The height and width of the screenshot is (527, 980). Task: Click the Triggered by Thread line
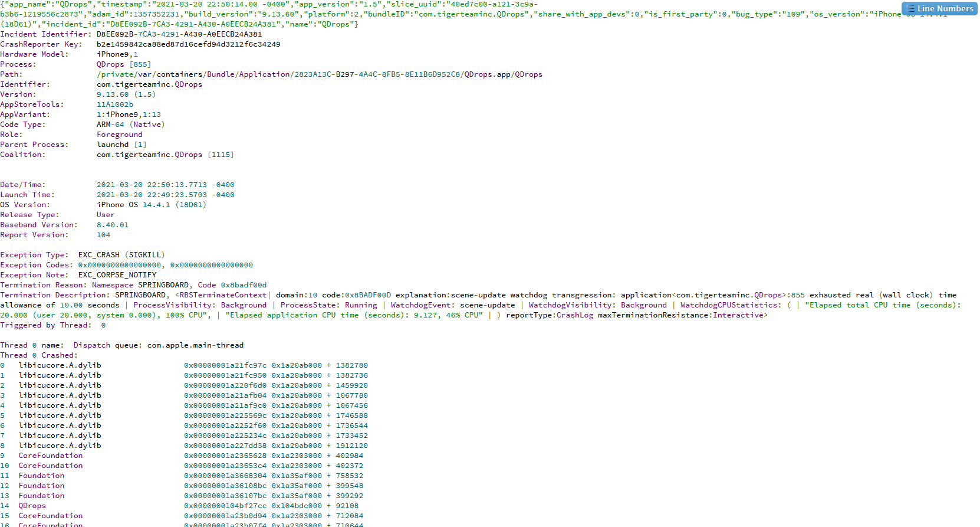click(53, 325)
